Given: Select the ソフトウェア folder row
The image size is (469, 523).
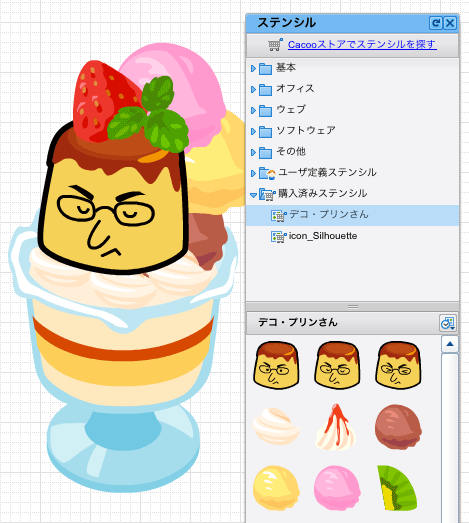Looking at the screenshot, I should click(352, 131).
